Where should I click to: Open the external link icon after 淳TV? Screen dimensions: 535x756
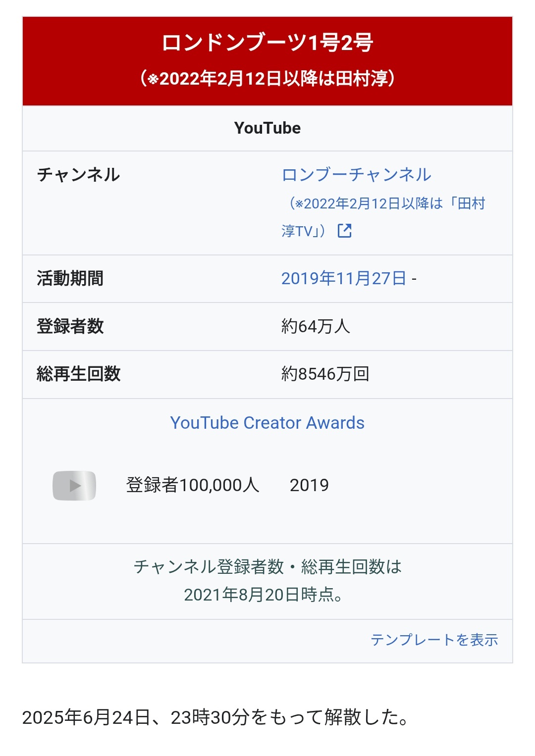tap(344, 231)
